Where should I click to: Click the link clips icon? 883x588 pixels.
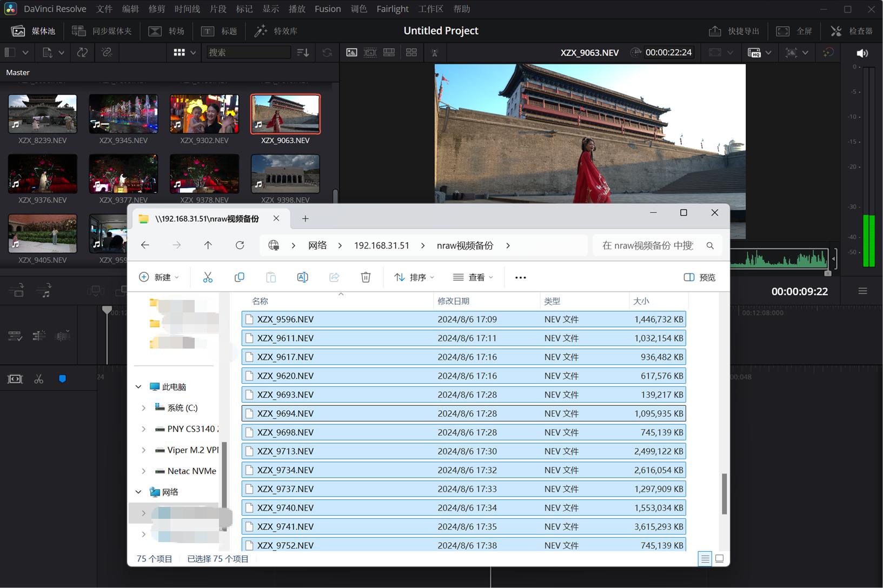(107, 52)
